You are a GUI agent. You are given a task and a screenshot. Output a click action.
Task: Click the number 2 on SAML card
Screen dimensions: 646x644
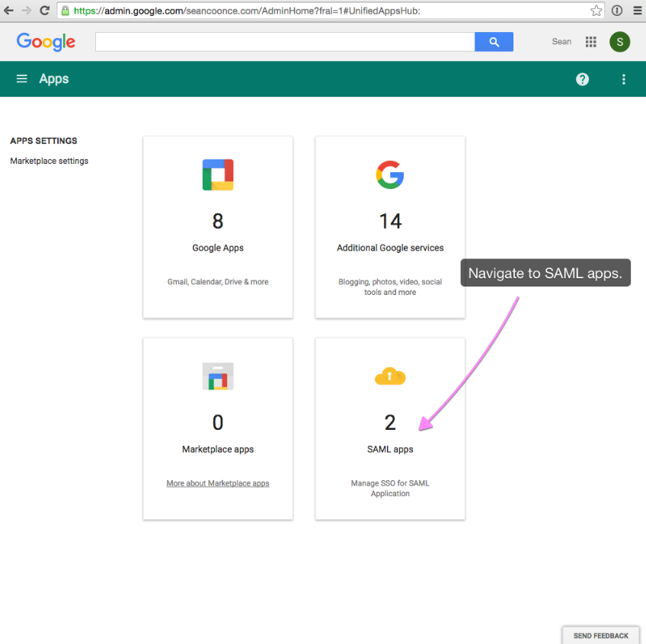point(390,422)
